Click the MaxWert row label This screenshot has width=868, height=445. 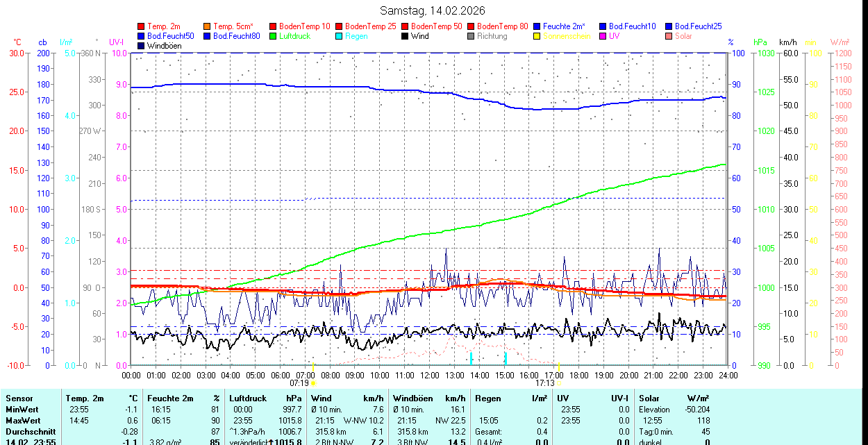(23, 421)
